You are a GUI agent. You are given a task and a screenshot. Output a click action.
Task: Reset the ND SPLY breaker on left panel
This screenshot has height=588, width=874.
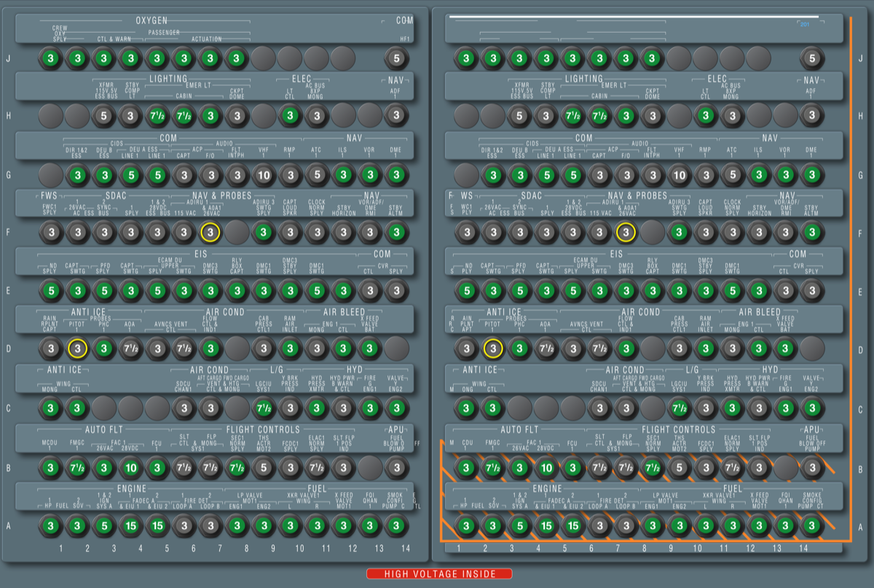50,291
